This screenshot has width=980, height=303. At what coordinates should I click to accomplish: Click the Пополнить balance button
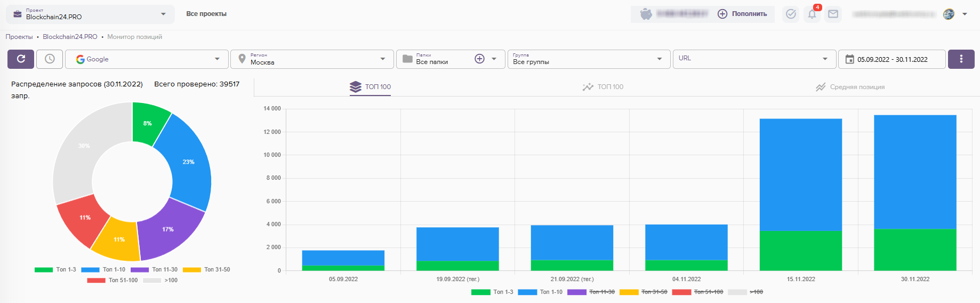[x=742, y=14]
